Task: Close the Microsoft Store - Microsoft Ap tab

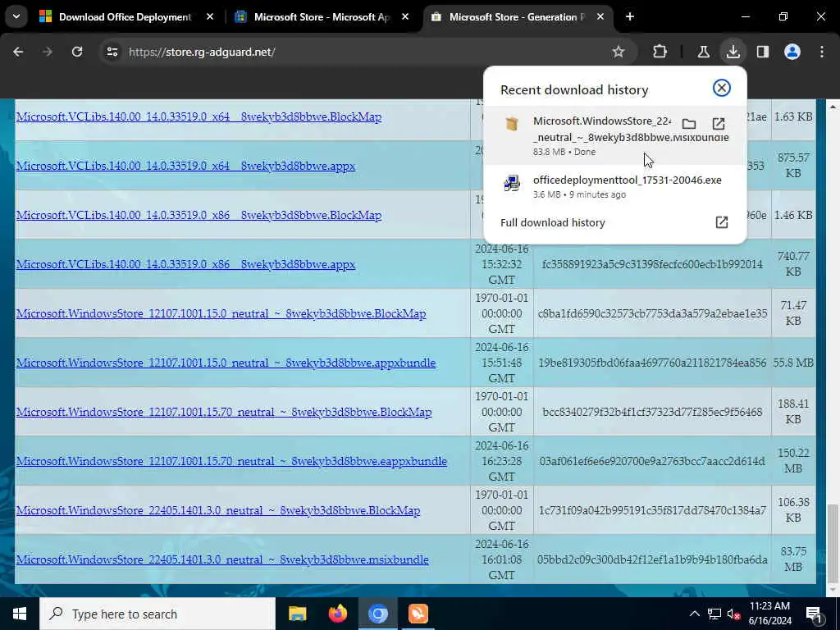Action: click(x=405, y=17)
